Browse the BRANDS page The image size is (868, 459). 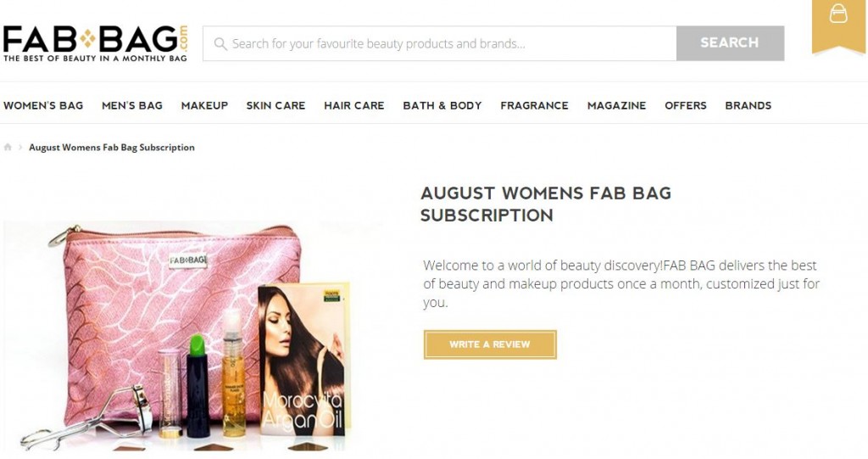pyautogui.click(x=748, y=105)
